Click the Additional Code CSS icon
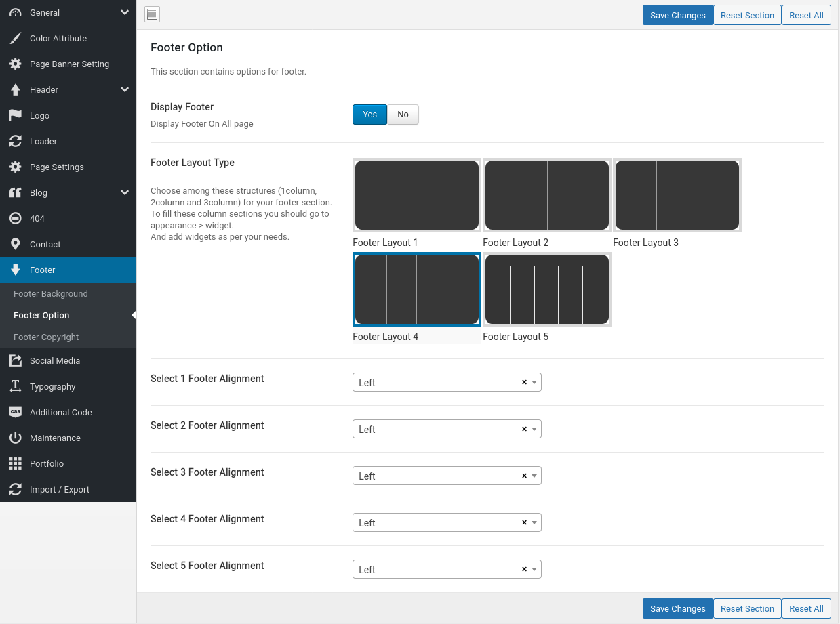840x624 pixels. tap(15, 412)
